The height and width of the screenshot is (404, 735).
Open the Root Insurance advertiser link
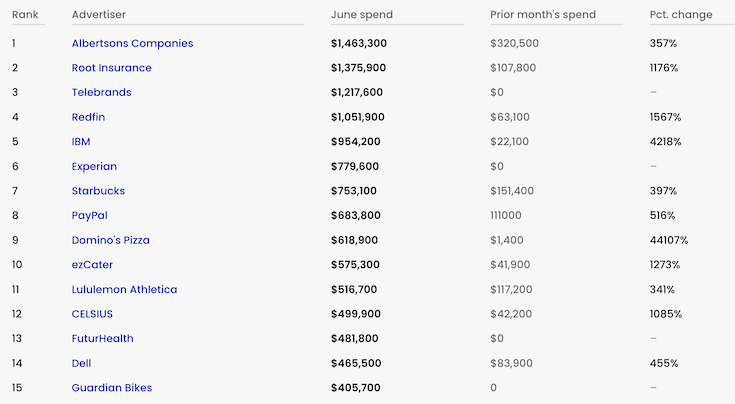(112, 68)
